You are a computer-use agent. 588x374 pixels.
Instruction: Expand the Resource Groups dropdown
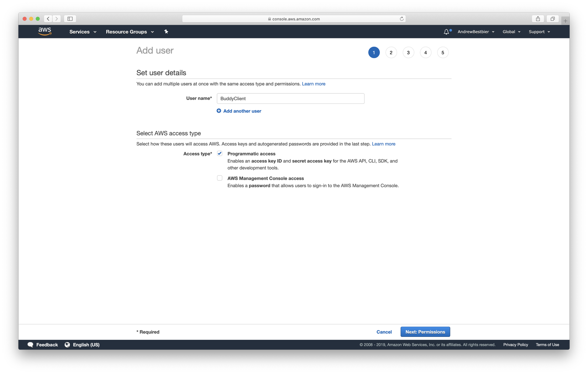tap(130, 32)
